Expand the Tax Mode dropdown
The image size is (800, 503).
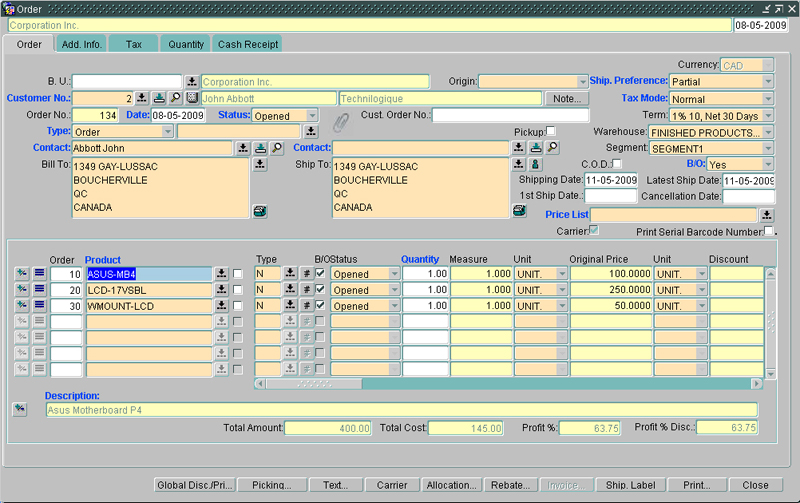click(x=768, y=99)
